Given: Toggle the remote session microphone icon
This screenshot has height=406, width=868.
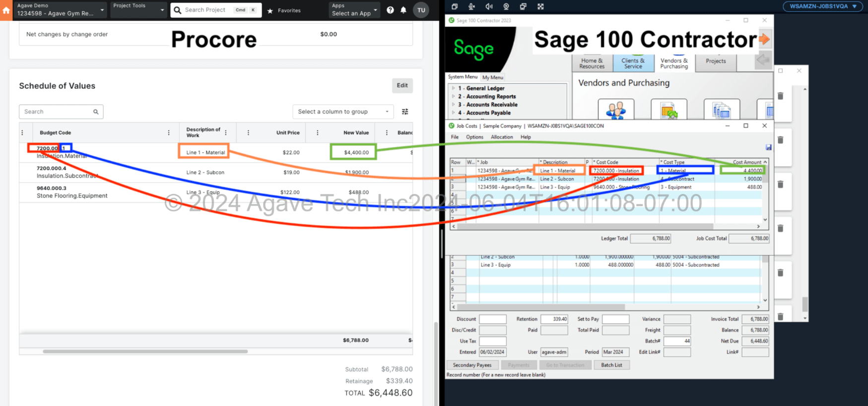Looking at the screenshot, I should [x=471, y=6].
